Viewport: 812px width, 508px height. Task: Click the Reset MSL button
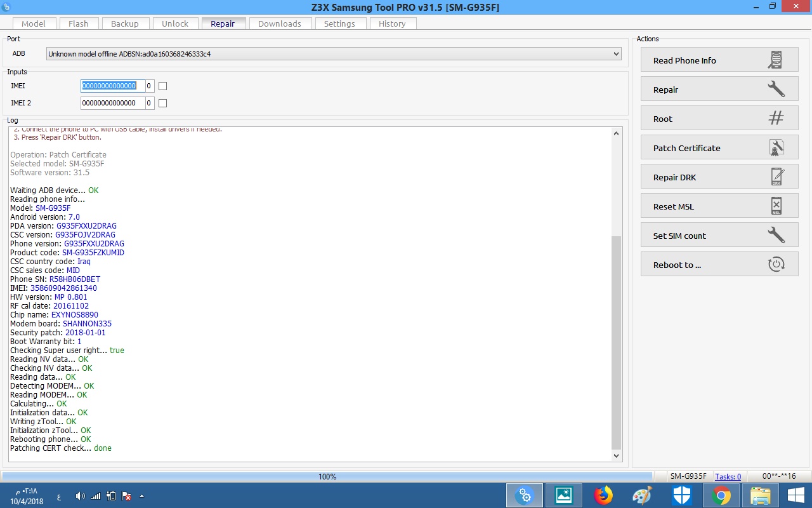(719, 206)
